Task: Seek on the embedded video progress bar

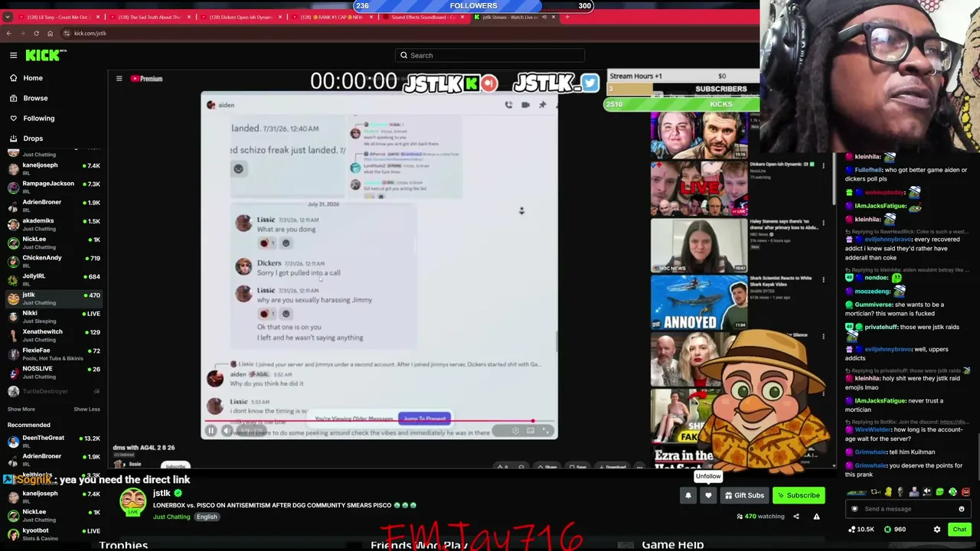Action: click(x=379, y=421)
